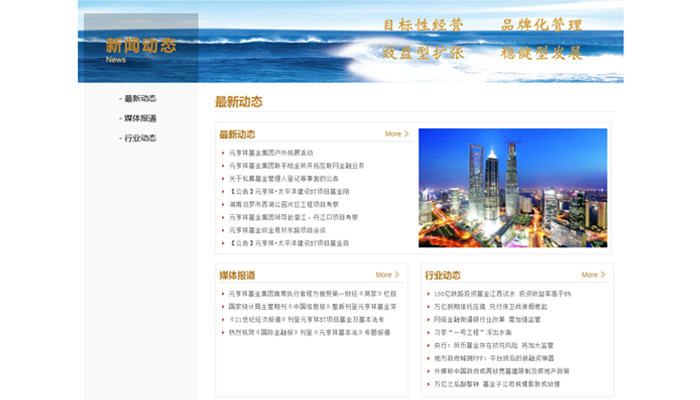Open 网络金融倒逼银行业改革 article
The image size is (700, 400).
pyautogui.click(x=487, y=320)
